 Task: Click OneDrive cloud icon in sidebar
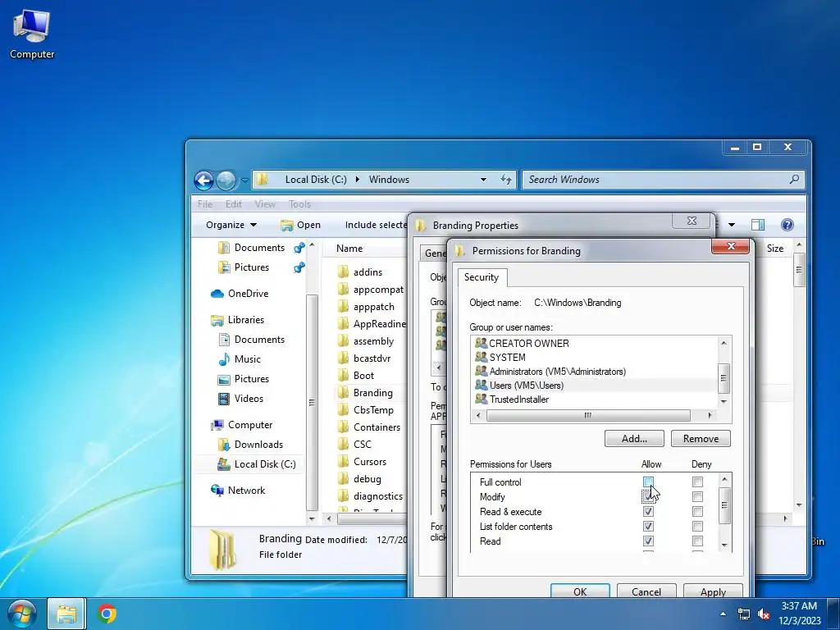[x=217, y=294]
